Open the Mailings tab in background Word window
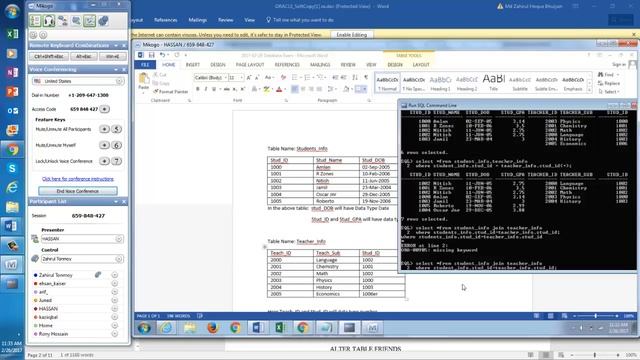Image resolution: width=640 pixels, height=360 pixels. [198, 20]
